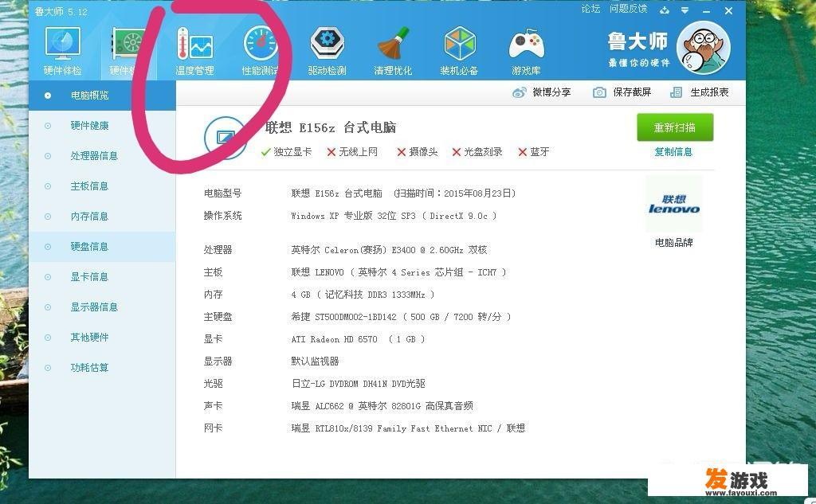The image size is (816, 504).
Task: Click the 鲁大师 mascot avatar
Action: click(x=704, y=48)
